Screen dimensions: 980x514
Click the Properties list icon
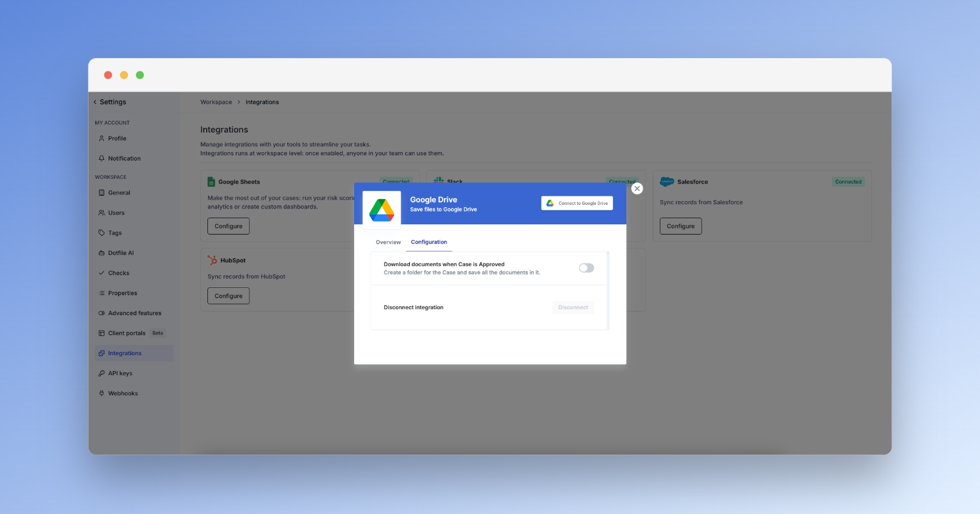[101, 293]
